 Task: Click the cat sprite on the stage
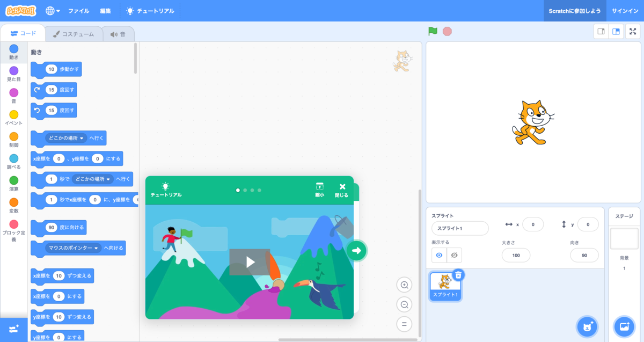point(532,122)
